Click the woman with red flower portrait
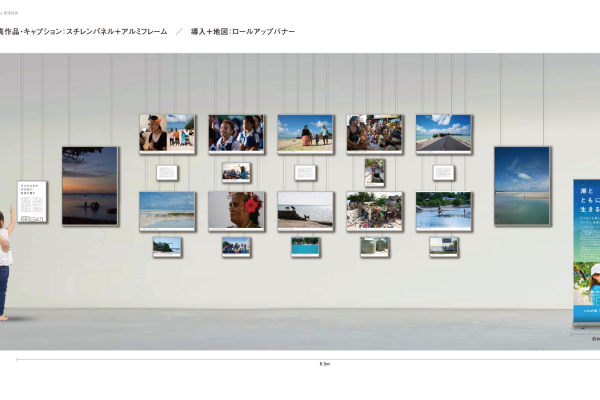This screenshot has width=600, height=400. [236, 211]
